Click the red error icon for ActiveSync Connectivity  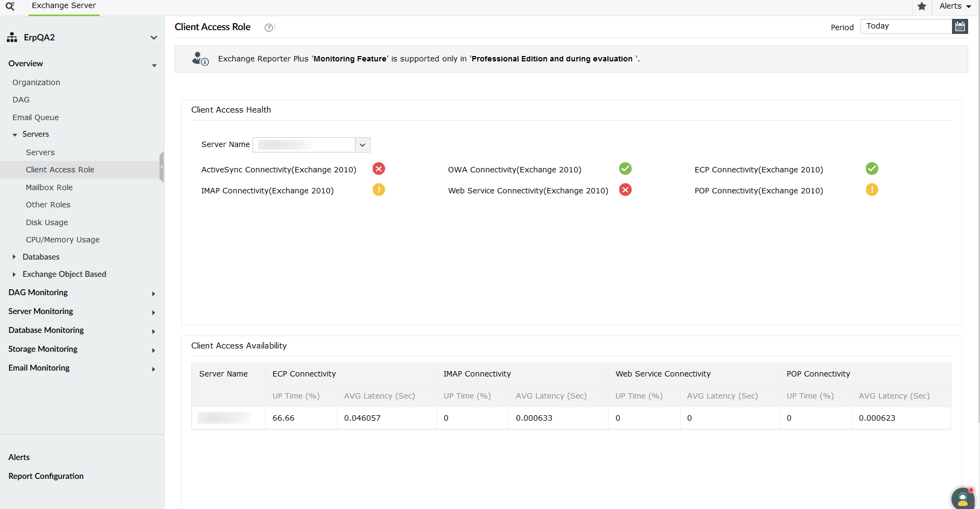point(379,169)
